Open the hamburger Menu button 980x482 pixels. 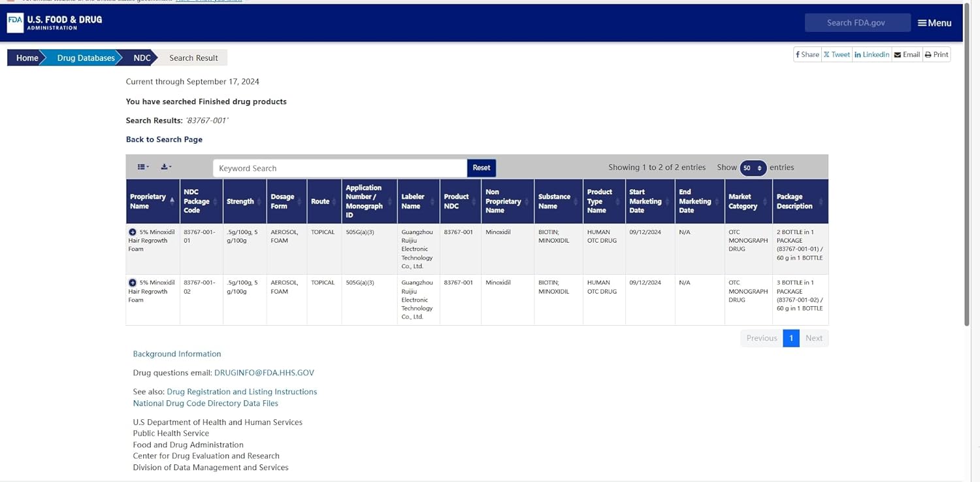(x=934, y=23)
